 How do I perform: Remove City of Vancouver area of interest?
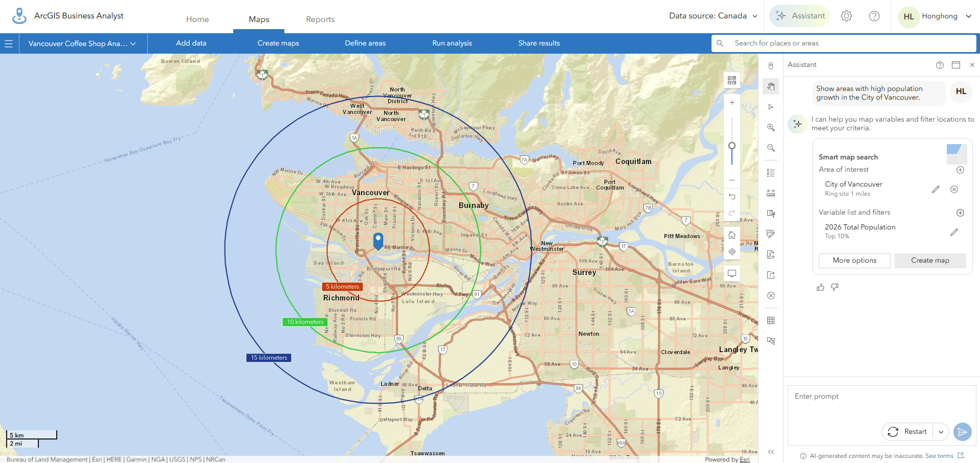pyautogui.click(x=954, y=189)
